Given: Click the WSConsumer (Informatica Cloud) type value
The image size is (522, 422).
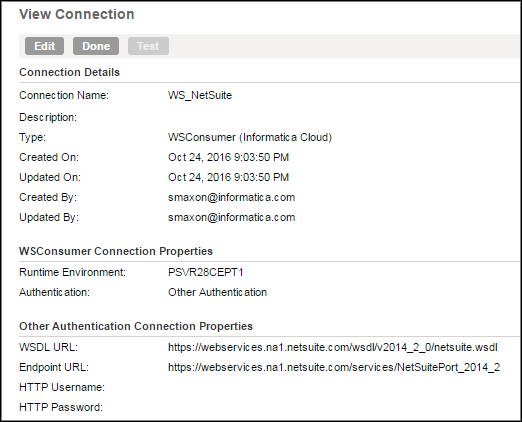Looking at the screenshot, I should (250, 137).
